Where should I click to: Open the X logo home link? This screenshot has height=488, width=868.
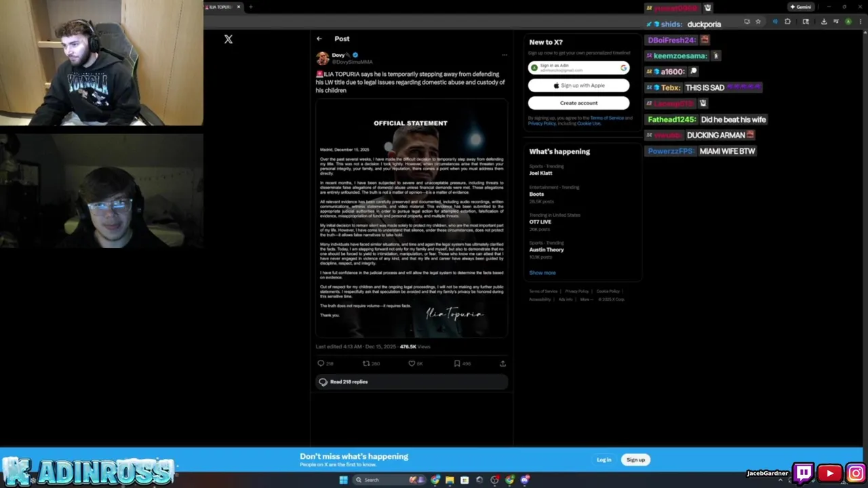229,39
